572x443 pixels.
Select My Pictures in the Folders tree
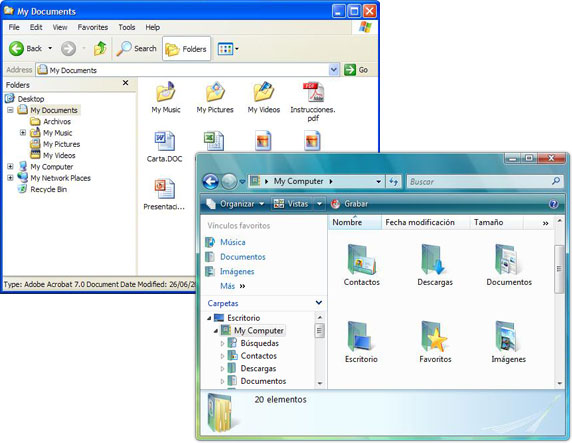coord(61,144)
